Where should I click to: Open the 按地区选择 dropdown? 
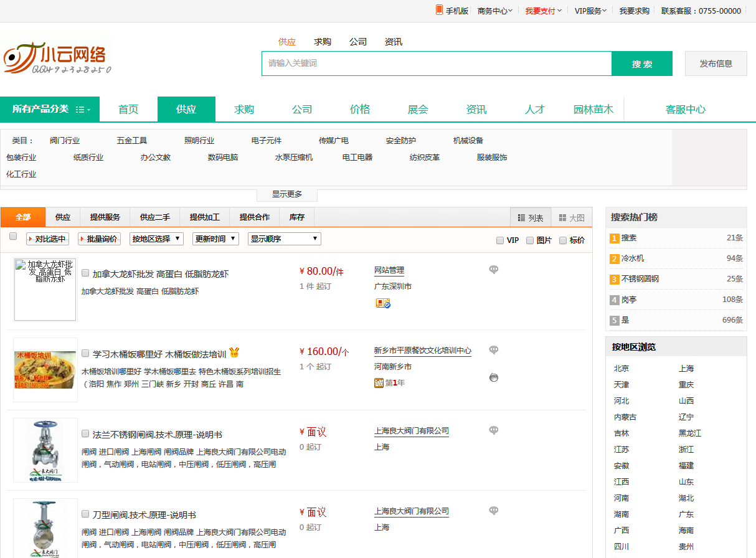coord(156,239)
